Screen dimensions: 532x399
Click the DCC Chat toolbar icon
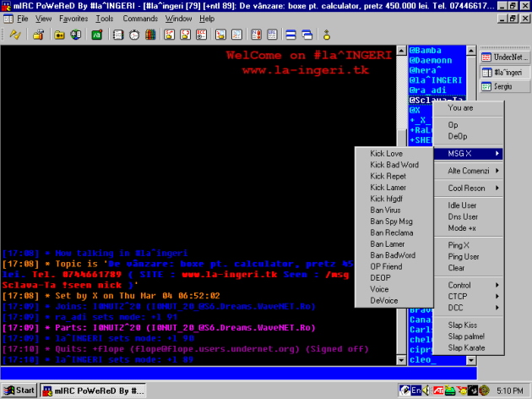tap(185, 35)
